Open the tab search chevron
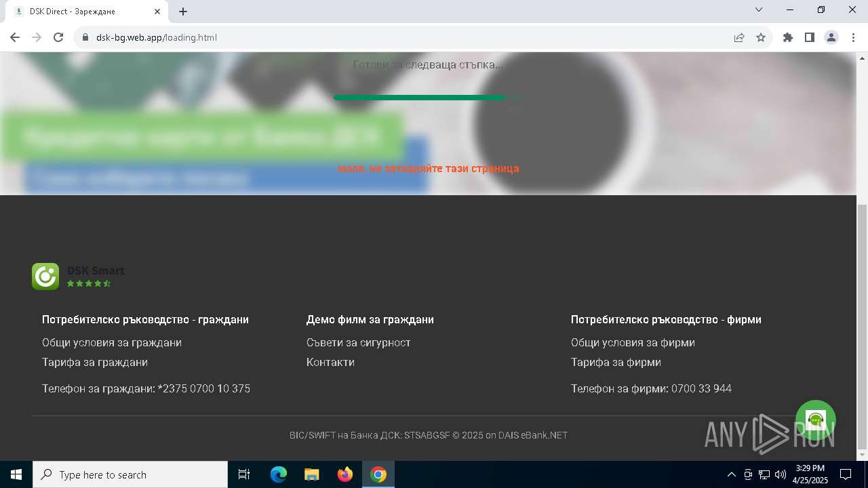 coord(759,9)
